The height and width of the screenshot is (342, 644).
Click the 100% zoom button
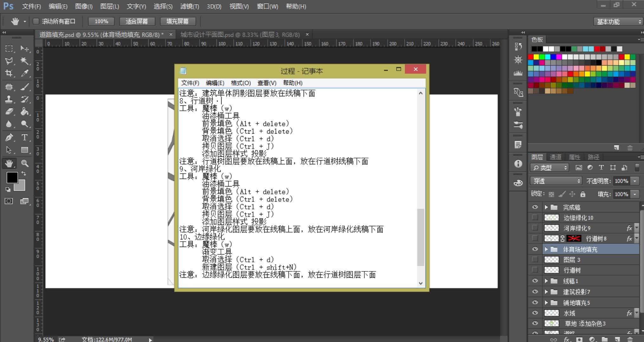[101, 21]
